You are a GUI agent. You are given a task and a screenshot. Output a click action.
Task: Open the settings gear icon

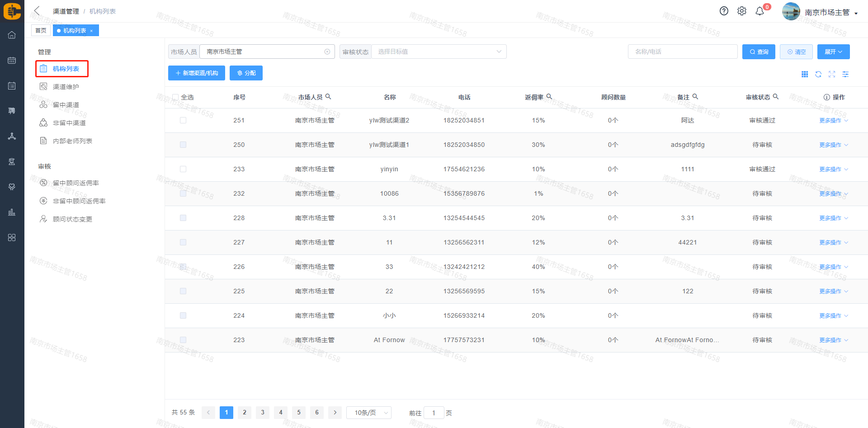click(742, 11)
